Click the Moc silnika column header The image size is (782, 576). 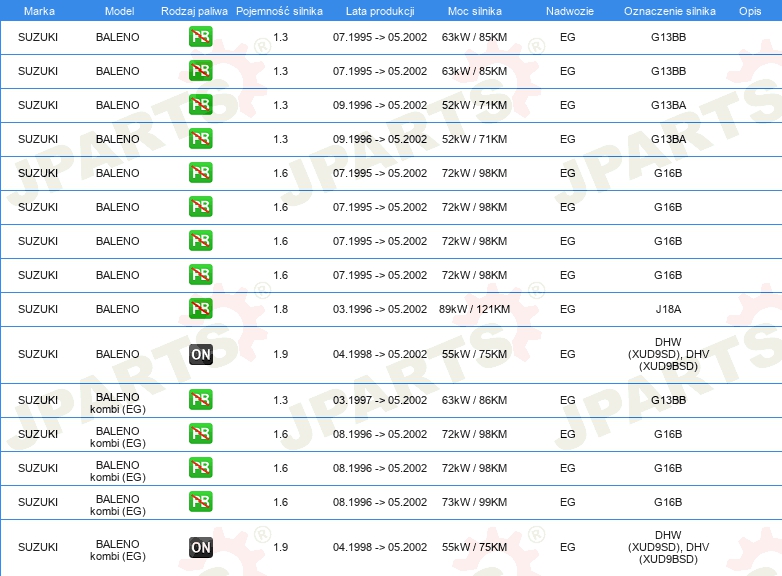point(474,11)
